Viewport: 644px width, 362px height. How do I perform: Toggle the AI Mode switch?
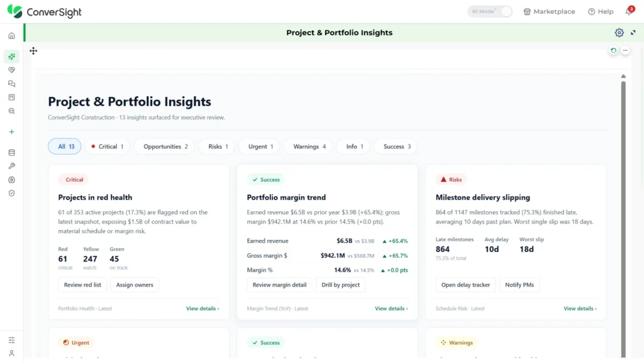tap(490, 11)
